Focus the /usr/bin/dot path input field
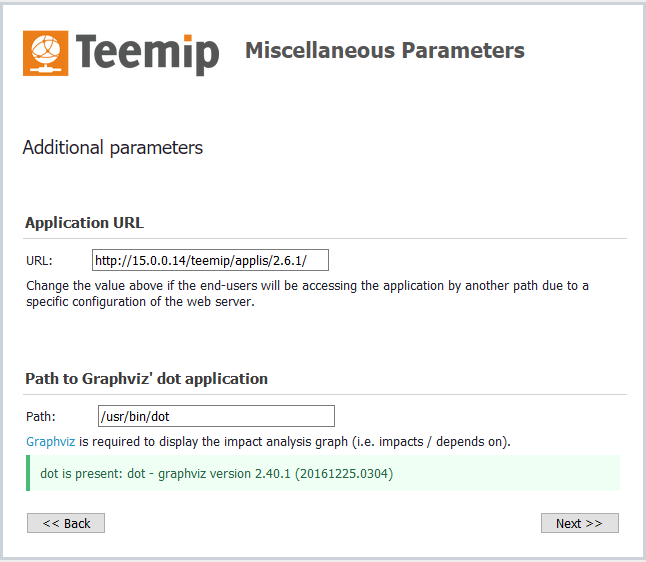This screenshot has height=562, width=646. click(215, 416)
